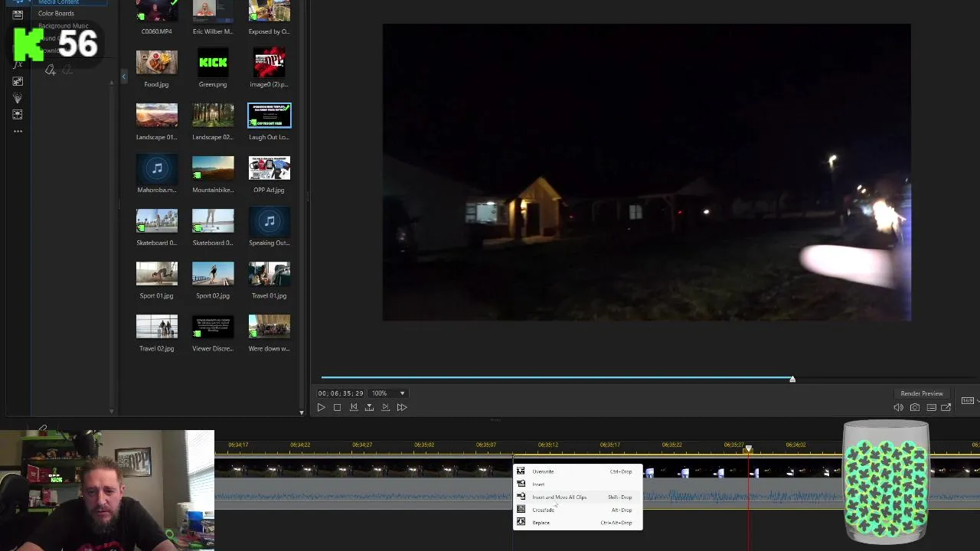Select the Sport 02.jpg thumbnail
980x551 pixels.
(213, 274)
